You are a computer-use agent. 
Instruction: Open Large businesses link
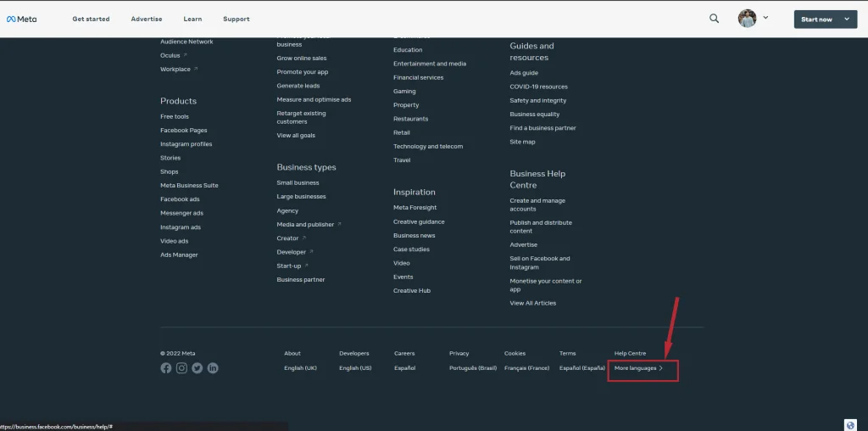tap(301, 197)
